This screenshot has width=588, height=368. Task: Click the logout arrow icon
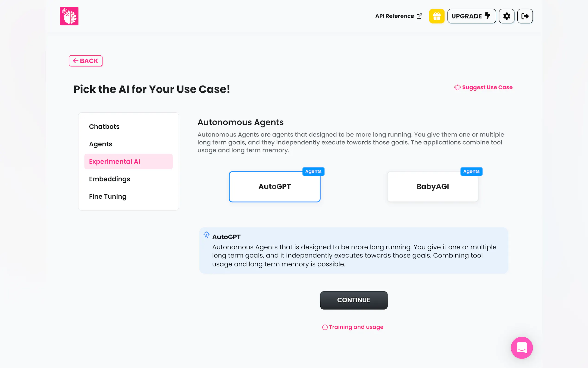click(525, 16)
